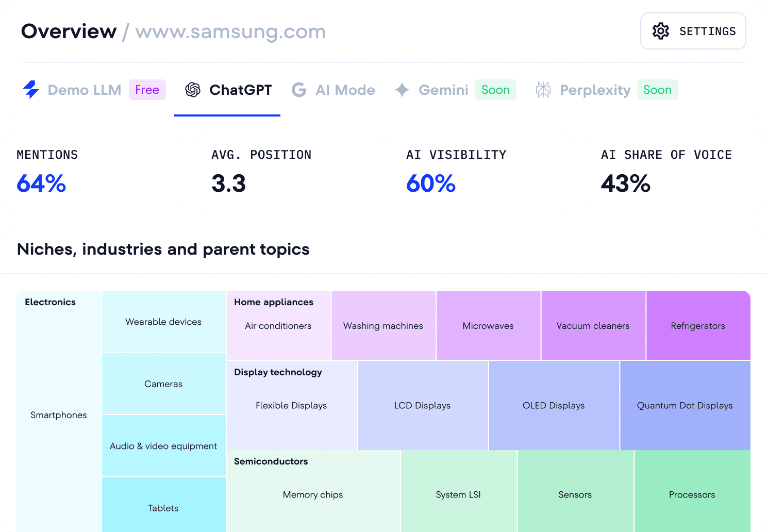Click the Memory chips segment
Screen dimensions: 767x532
coord(312,494)
